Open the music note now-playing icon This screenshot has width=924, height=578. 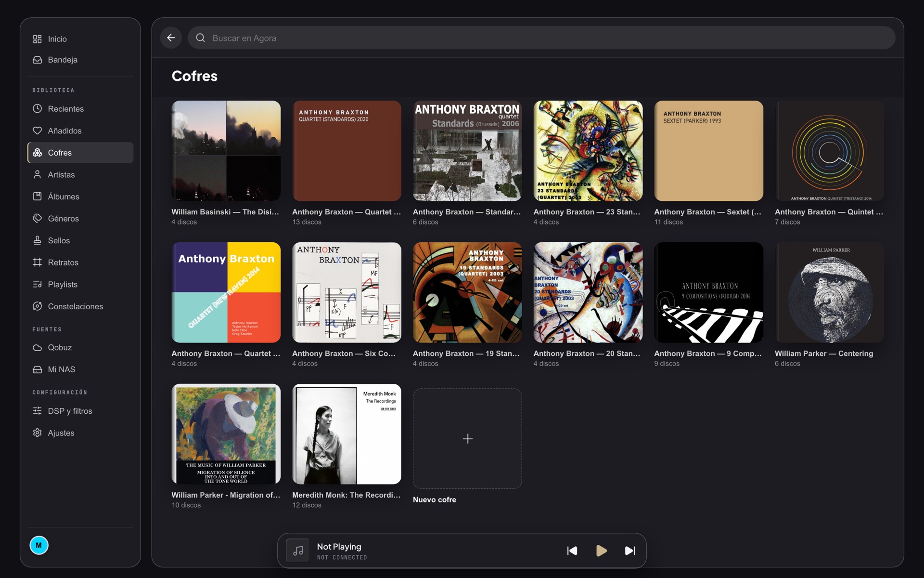click(298, 551)
